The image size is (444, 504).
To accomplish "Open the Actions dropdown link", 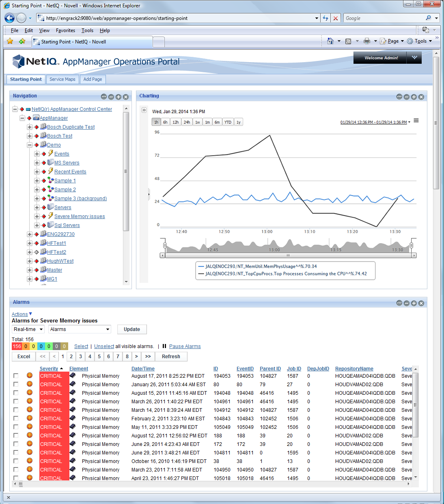I will (22, 314).
